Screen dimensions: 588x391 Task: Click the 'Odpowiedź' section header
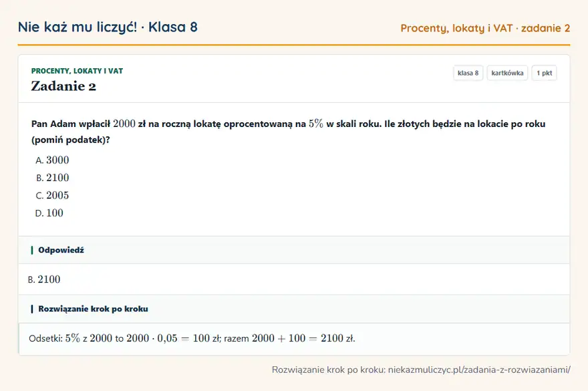pos(61,250)
